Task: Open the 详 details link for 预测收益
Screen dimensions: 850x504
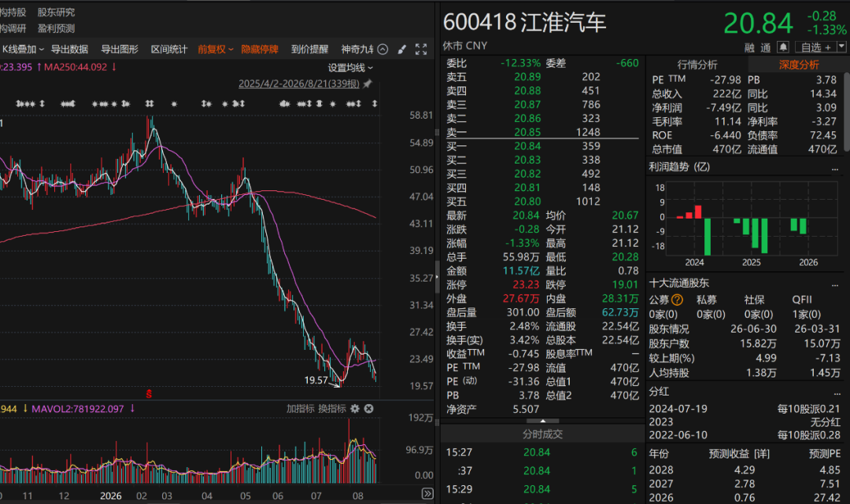Action: tap(762, 454)
